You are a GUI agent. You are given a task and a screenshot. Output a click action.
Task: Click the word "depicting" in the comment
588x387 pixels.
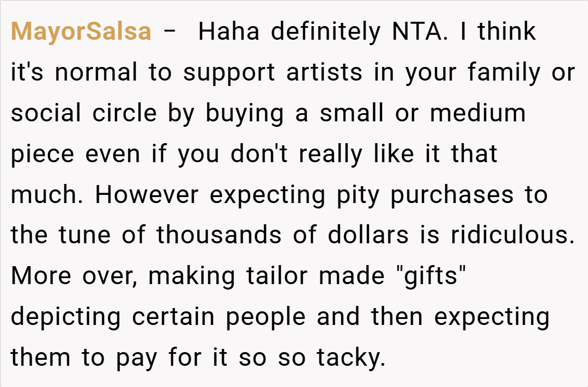tap(66, 317)
